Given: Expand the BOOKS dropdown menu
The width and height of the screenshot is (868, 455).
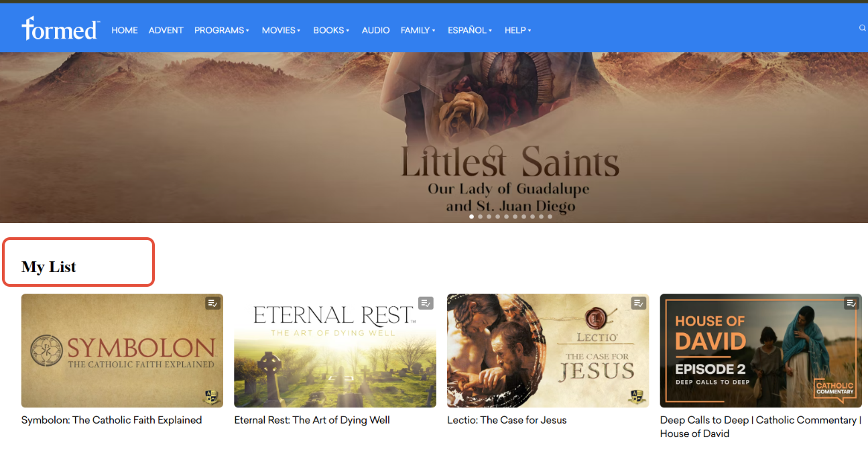Looking at the screenshot, I should coord(331,30).
